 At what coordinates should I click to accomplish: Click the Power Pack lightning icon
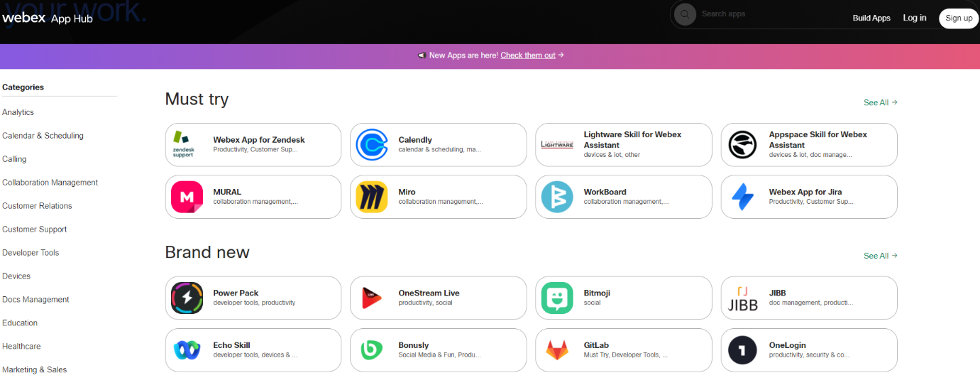click(187, 298)
